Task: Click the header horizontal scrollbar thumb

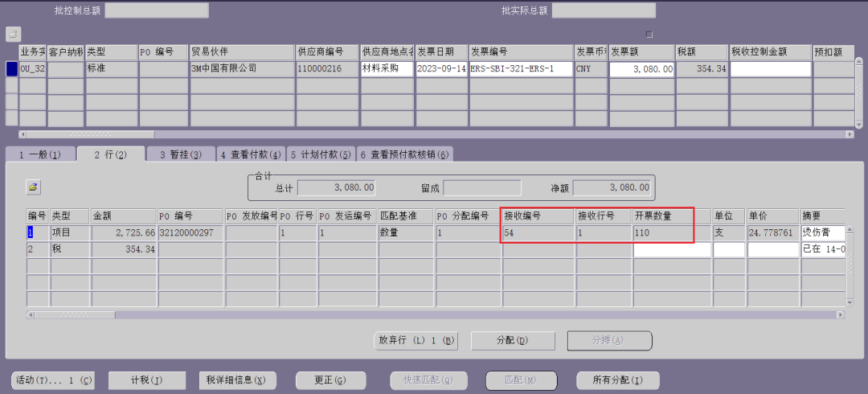Action: [x=91, y=134]
